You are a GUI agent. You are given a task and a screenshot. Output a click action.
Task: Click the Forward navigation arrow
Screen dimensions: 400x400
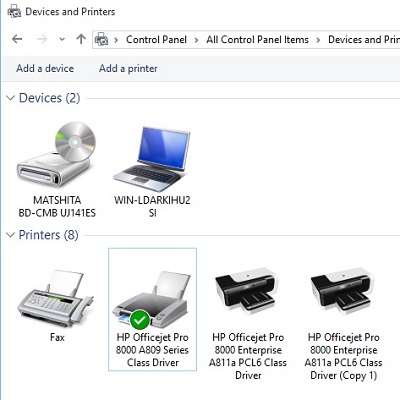(x=42, y=39)
